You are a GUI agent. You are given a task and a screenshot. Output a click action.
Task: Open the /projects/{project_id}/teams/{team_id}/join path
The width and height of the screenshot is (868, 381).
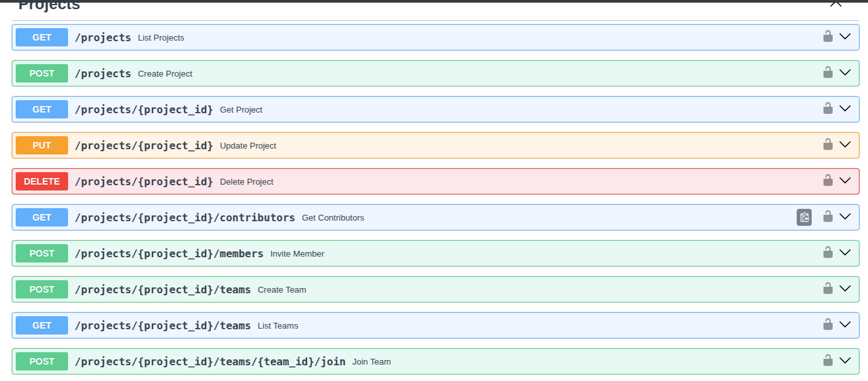[x=209, y=361]
